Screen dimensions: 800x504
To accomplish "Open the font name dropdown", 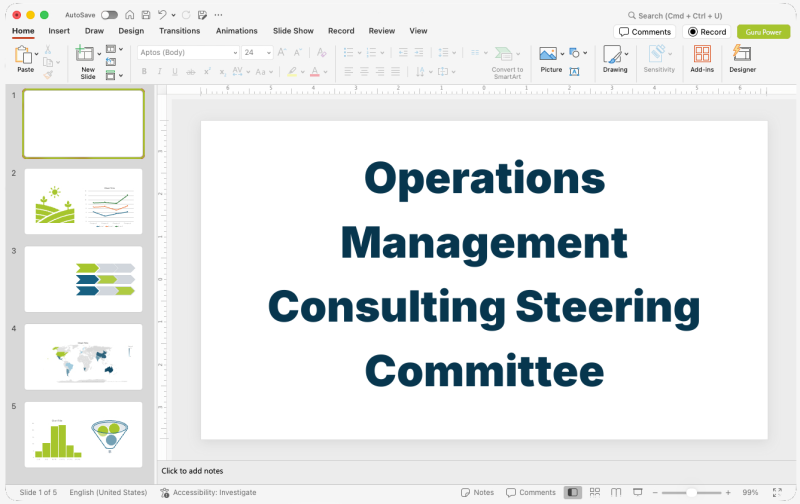I will tap(235, 53).
